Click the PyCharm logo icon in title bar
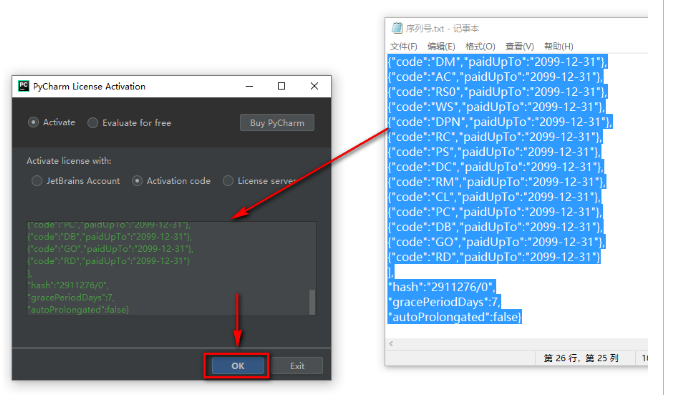Screen dimensions: 675x395 pos(24,86)
